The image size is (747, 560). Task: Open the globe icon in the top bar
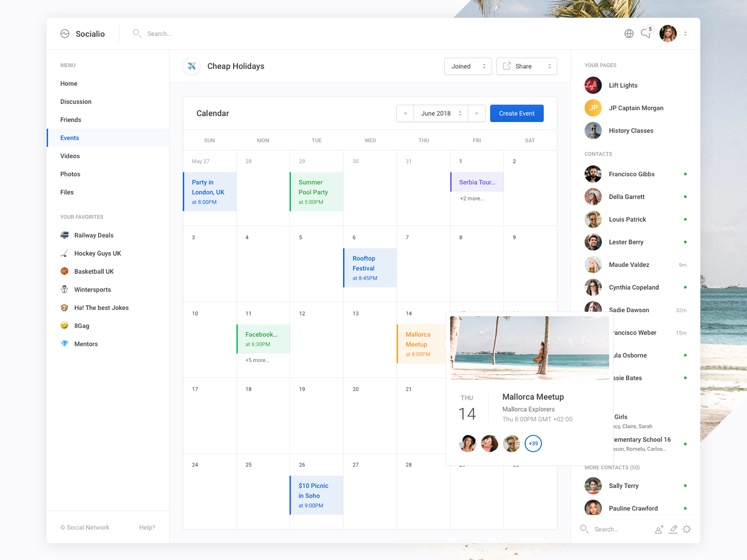tap(628, 34)
